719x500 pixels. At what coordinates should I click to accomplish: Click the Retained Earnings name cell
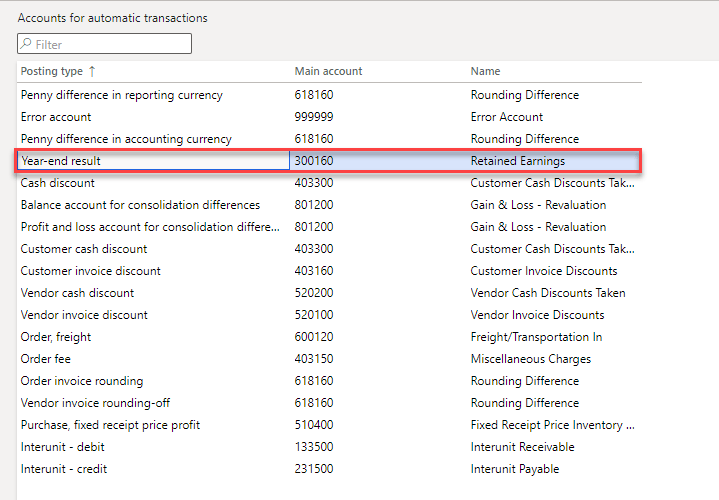point(517,161)
